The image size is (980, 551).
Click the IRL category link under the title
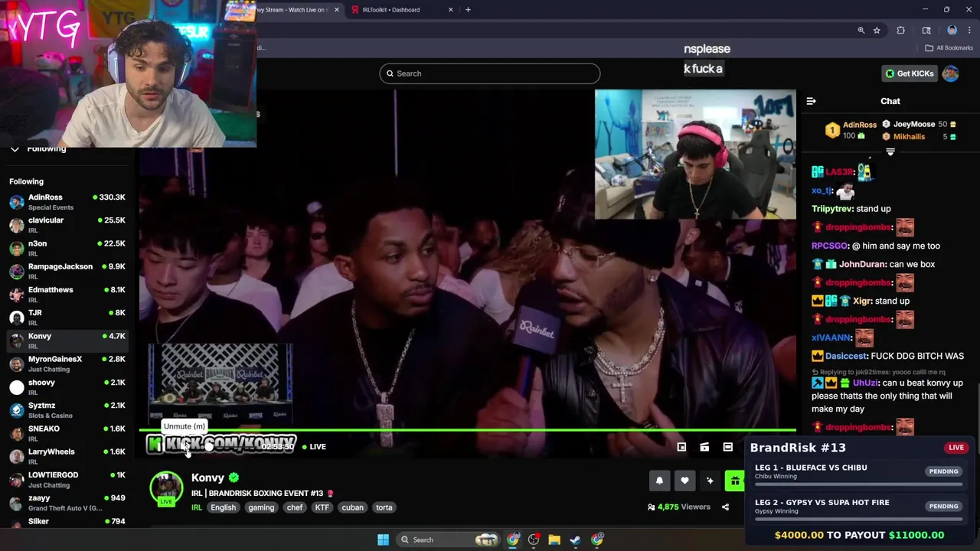[x=197, y=507]
